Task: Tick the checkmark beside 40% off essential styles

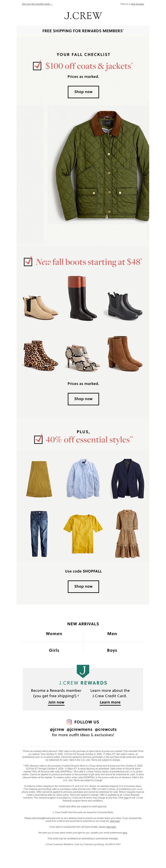Action: (38, 439)
